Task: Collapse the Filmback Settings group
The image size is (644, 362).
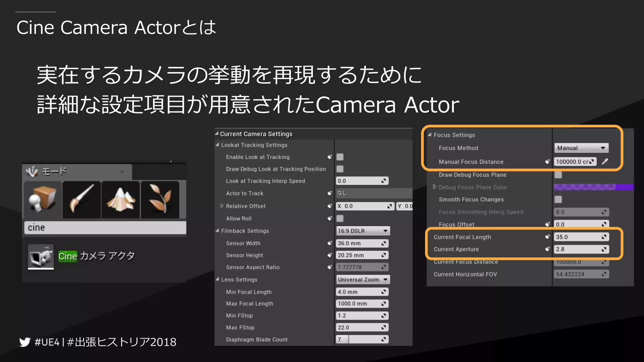Action: 217,231
